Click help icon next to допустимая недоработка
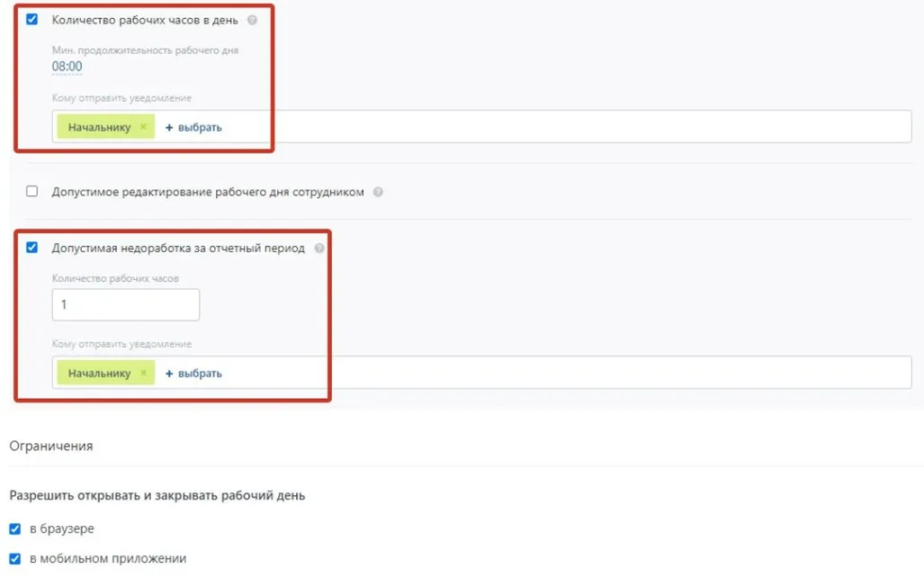 pyautogui.click(x=319, y=248)
